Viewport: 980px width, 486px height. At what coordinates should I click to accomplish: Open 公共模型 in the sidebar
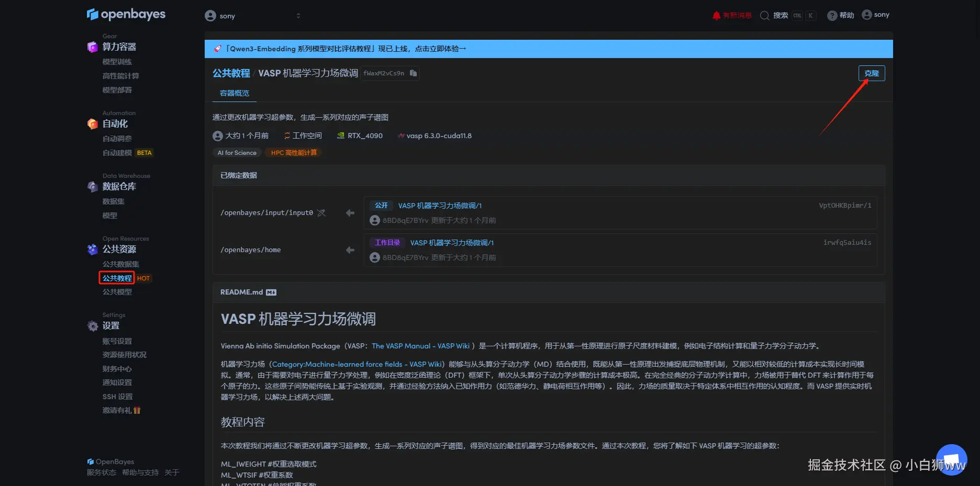pyautogui.click(x=117, y=292)
